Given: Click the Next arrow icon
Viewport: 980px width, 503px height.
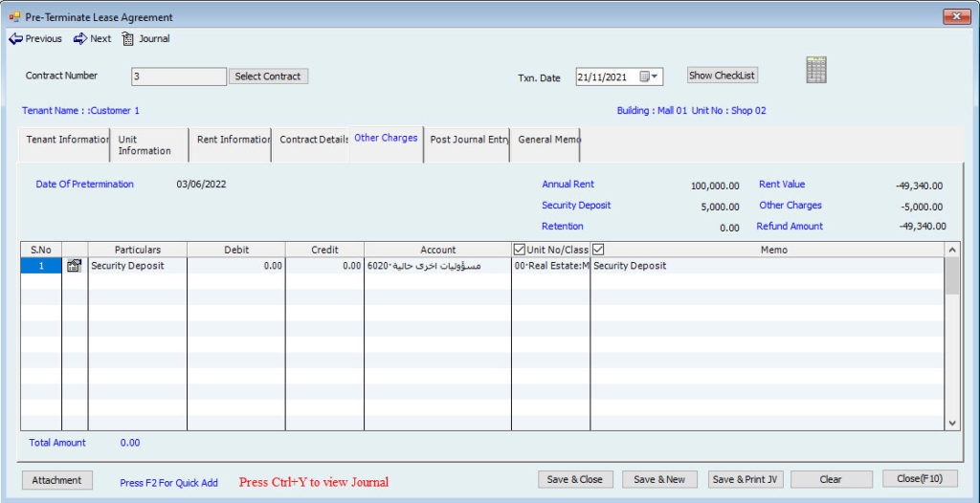Looking at the screenshot, I should [x=80, y=39].
